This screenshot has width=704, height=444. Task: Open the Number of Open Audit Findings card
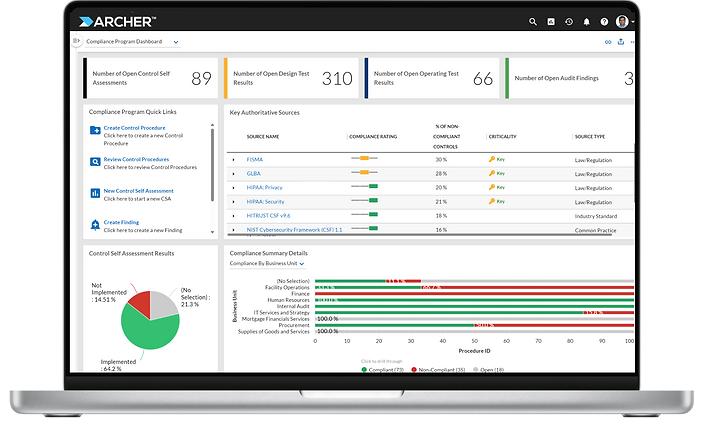569,78
